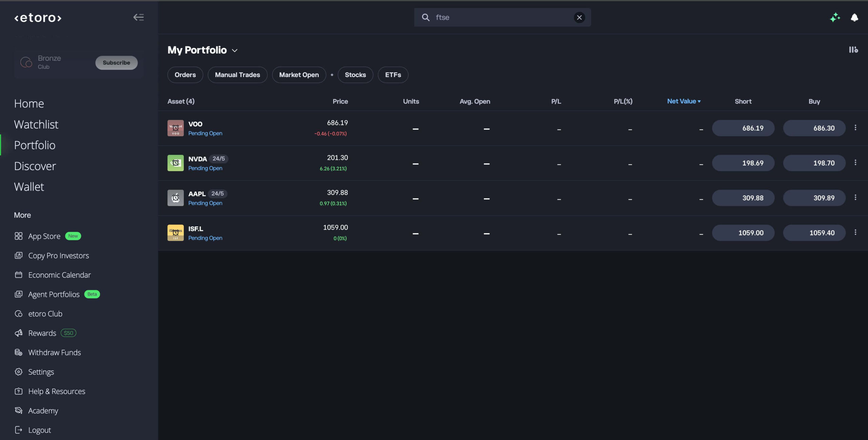The height and width of the screenshot is (440, 868).
Task: Open the notifications bell
Action: coord(854,17)
